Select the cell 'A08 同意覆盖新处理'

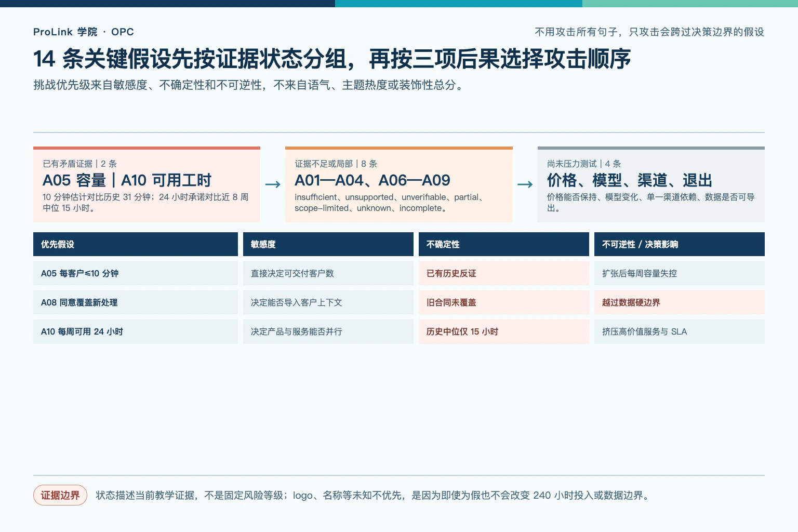point(136,302)
